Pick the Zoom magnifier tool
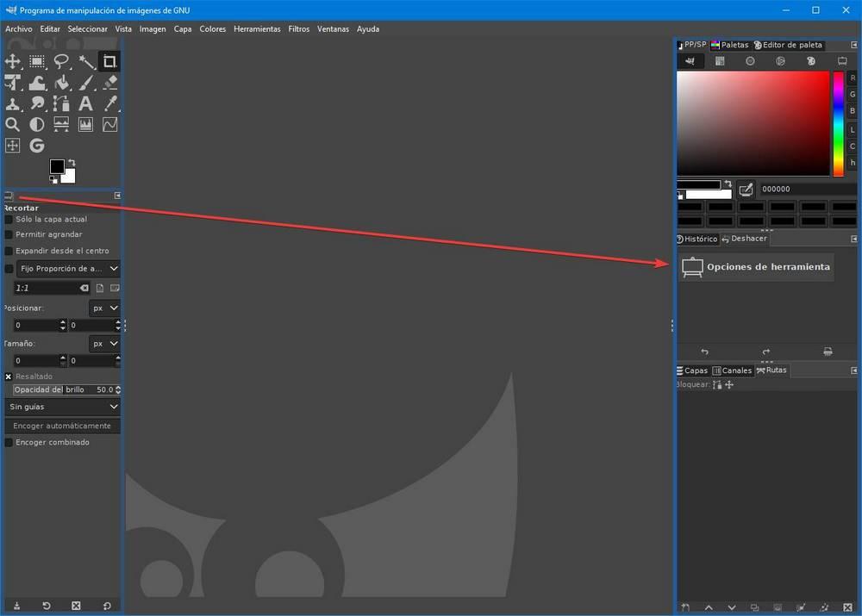 [x=13, y=125]
